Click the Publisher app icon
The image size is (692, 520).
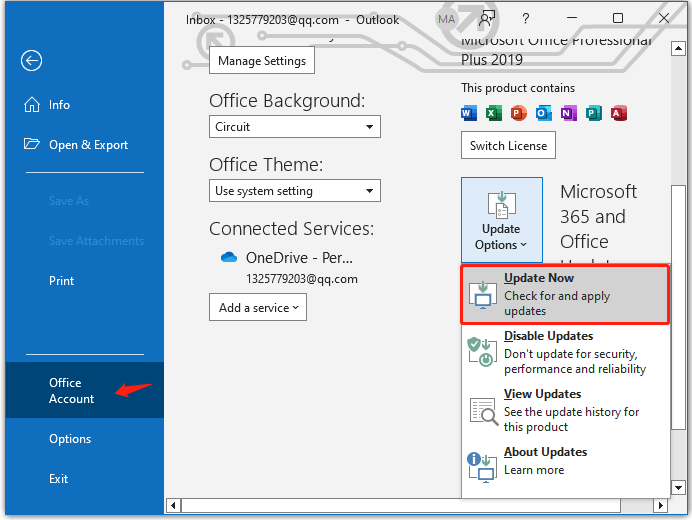coord(594,113)
